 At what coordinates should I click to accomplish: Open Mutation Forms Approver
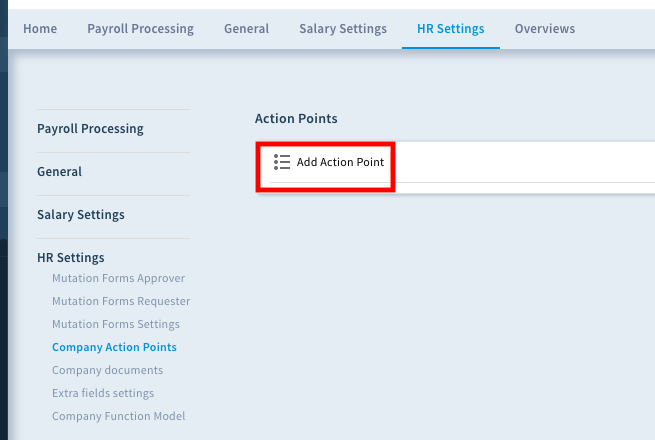(118, 278)
